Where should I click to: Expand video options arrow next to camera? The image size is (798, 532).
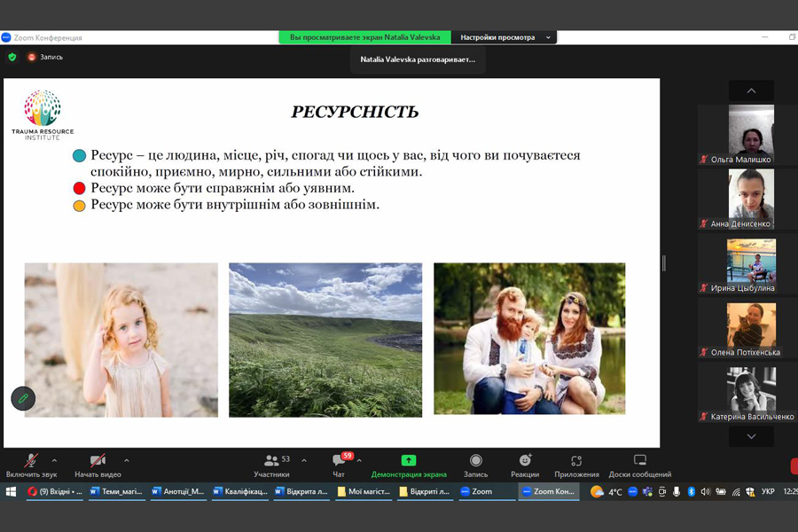coord(126,460)
